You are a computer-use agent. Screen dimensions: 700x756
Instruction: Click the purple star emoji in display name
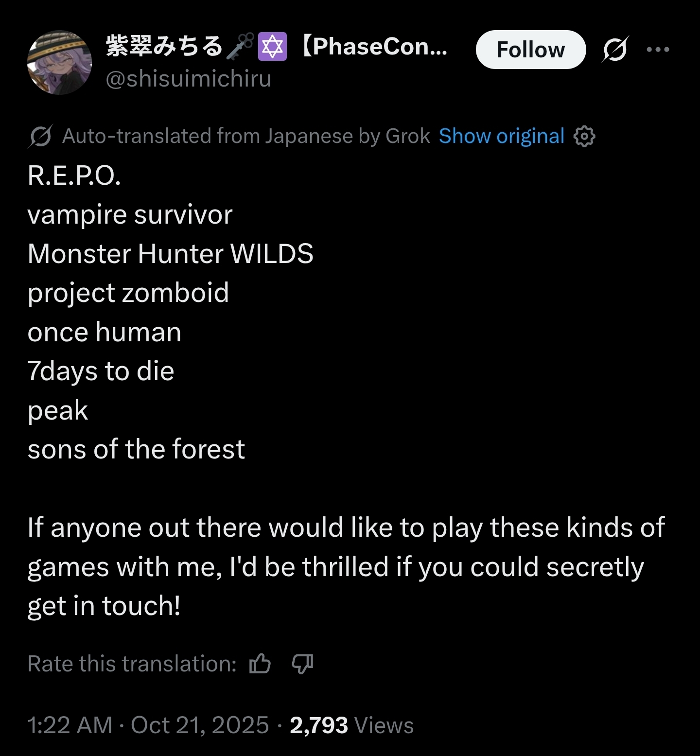point(272,47)
